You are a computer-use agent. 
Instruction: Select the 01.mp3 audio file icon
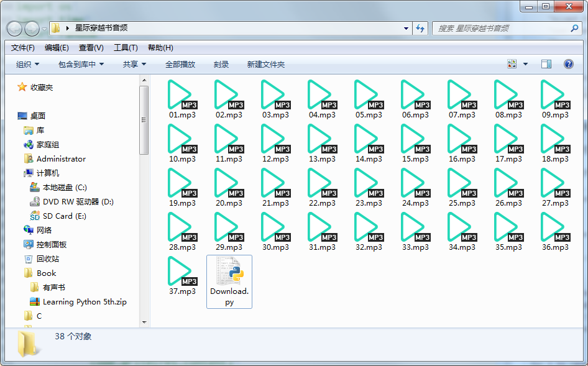(182, 95)
